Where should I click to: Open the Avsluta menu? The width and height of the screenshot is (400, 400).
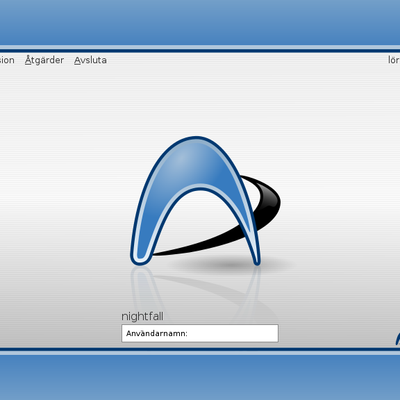(x=90, y=60)
